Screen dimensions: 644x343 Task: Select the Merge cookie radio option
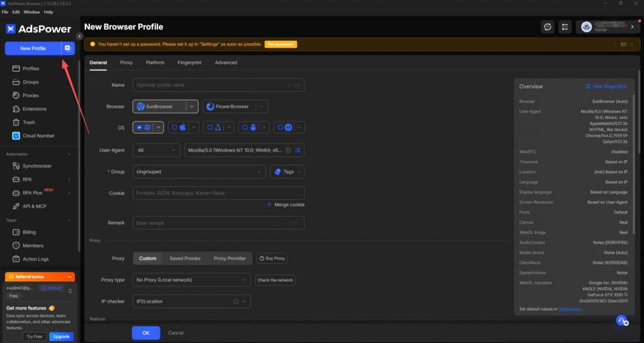[x=269, y=205]
